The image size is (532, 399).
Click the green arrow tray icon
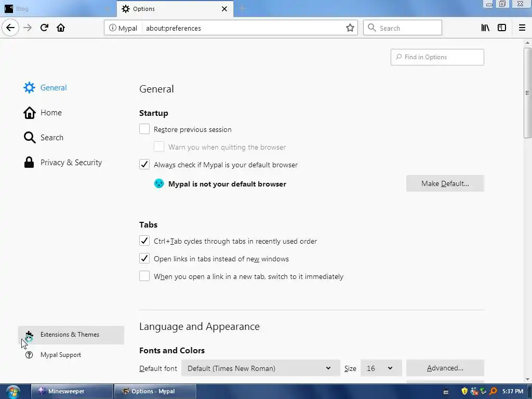pos(484,391)
